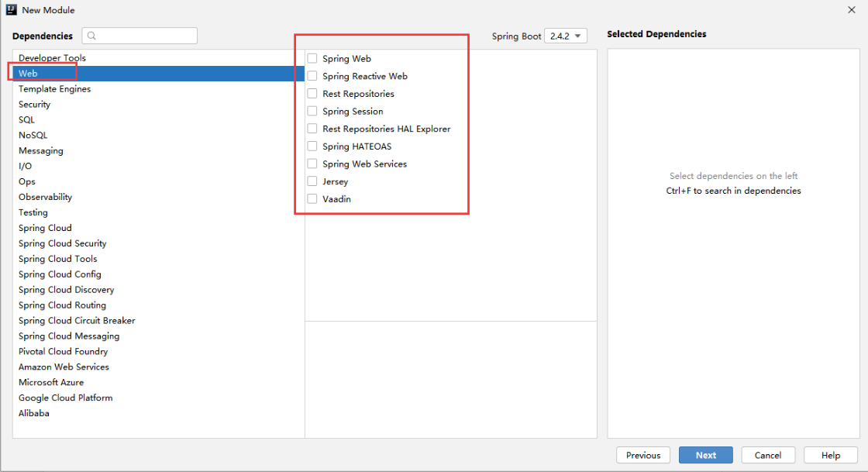Choose Amazon Web Services category
This screenshot has width=868, height=472.
pyautogui.click(x=158, y=367)
